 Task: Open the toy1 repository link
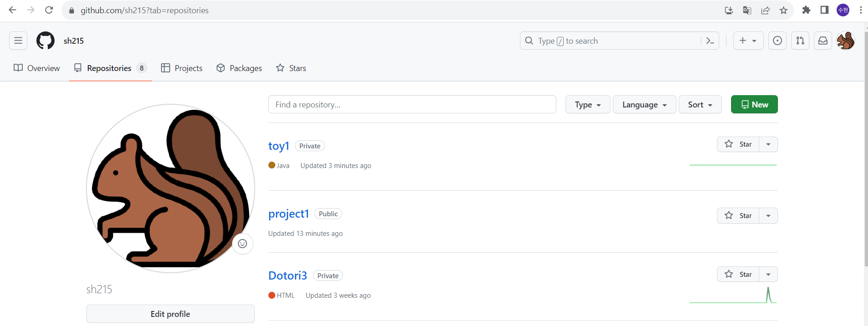[279, 146]
